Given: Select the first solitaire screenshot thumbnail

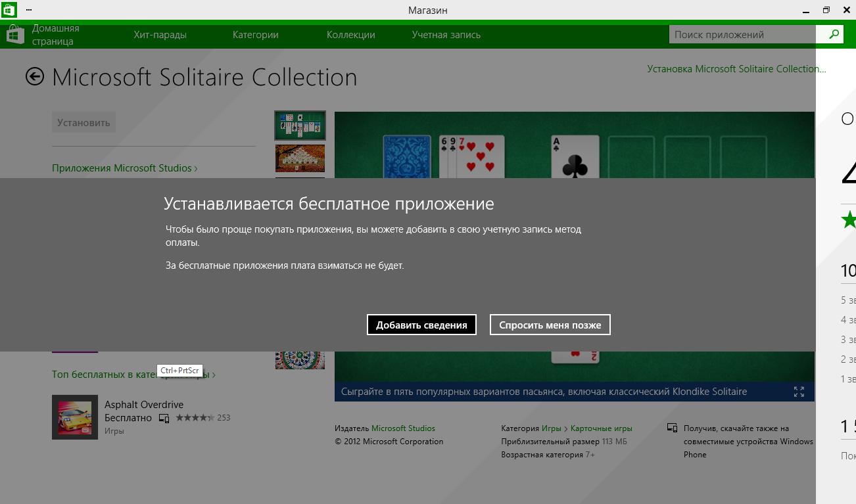Looking at the screenshot, I should (300, 125).
